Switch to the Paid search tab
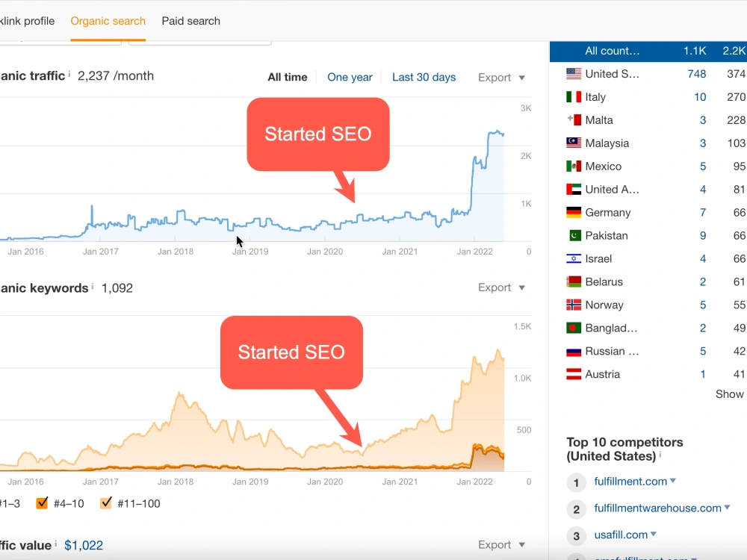 [x=190, y=21]
